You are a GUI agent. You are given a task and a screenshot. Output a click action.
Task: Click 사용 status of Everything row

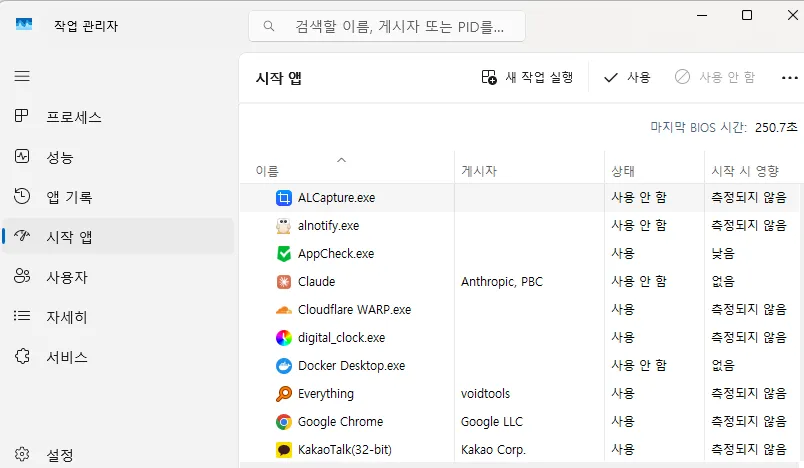tap(623, 394)
